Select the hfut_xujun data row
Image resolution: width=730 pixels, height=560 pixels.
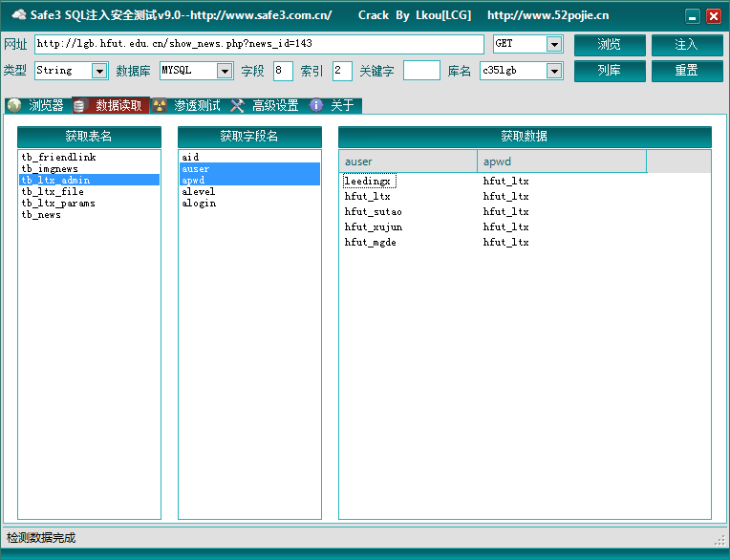coord(373,227)
